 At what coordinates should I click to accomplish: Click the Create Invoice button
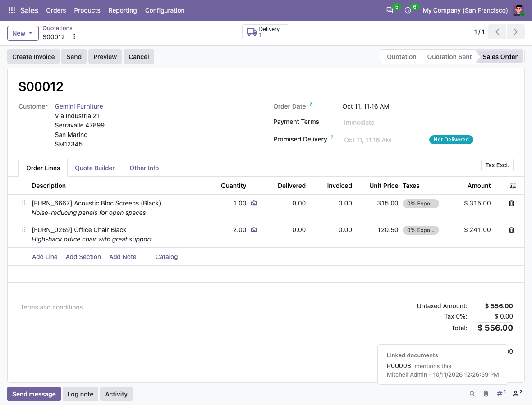[x=33, y=57]
